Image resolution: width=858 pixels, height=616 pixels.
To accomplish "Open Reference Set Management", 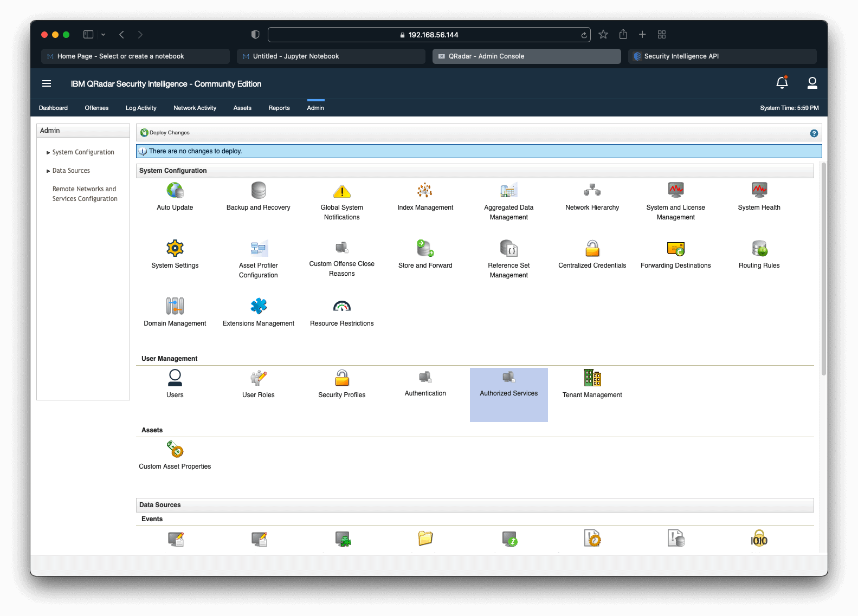I will click(508, 249).
